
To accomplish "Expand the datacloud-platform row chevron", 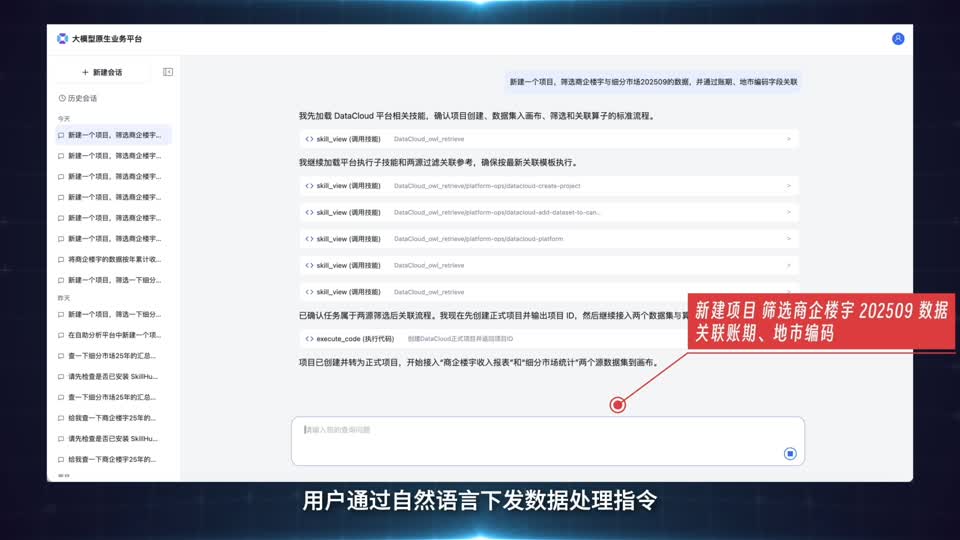I will (x=789, y=239).
